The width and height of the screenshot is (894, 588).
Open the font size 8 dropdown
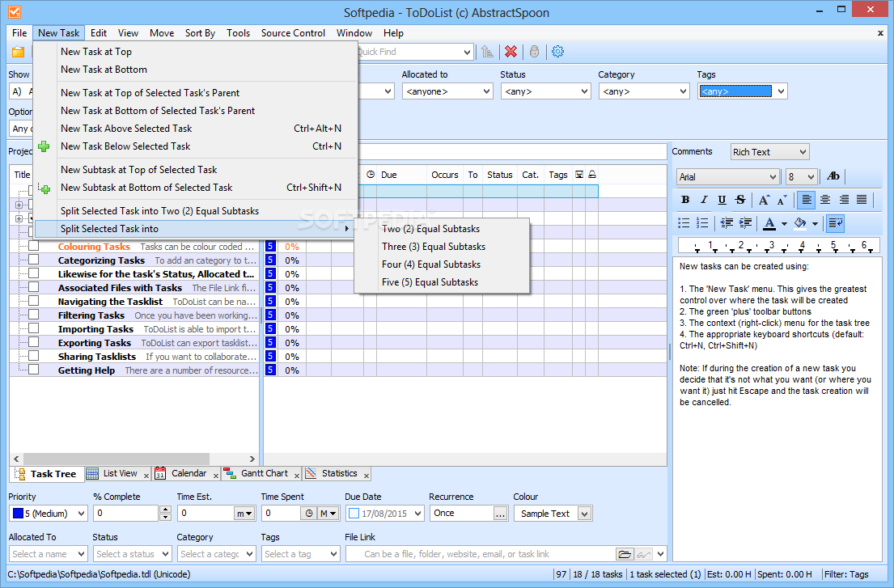[811, 176]
